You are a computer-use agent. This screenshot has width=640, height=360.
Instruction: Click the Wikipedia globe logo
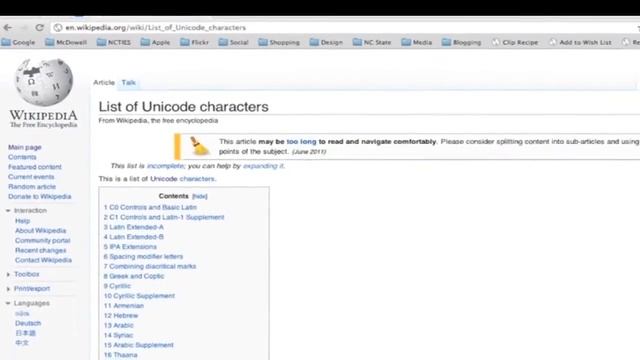(x=44, y=82)
